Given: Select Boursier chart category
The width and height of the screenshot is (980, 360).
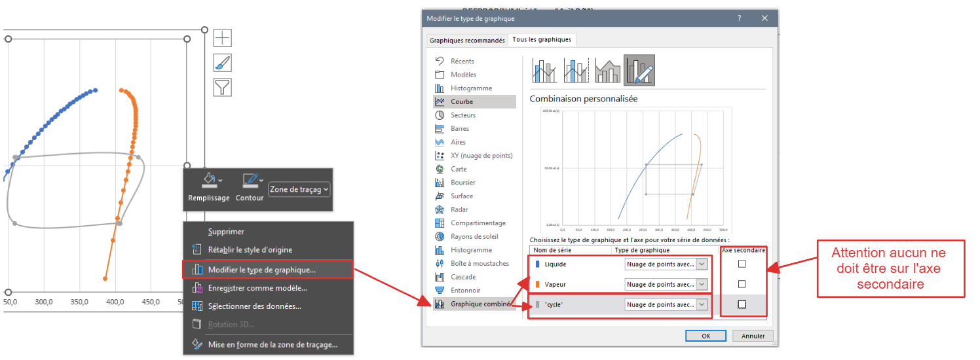Looking at the screenshot, I should [462, 183].
